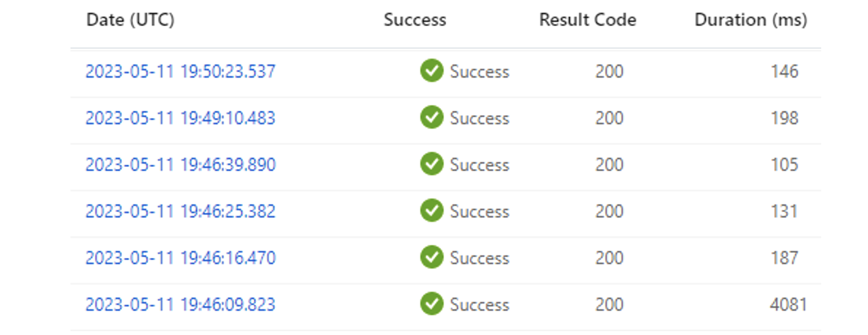Screen dimensions: 868x335
Task: Click green success icon for 19:49:10.483 invocation
Action: [432, 117]
